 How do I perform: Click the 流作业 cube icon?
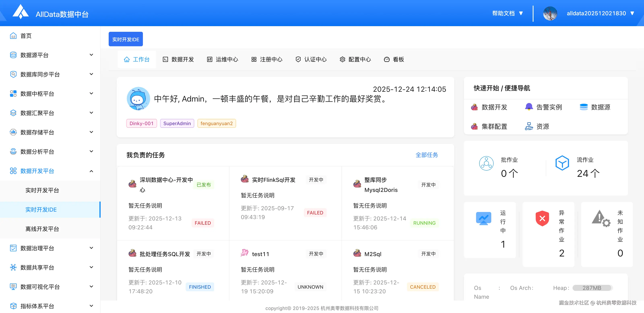562,163
